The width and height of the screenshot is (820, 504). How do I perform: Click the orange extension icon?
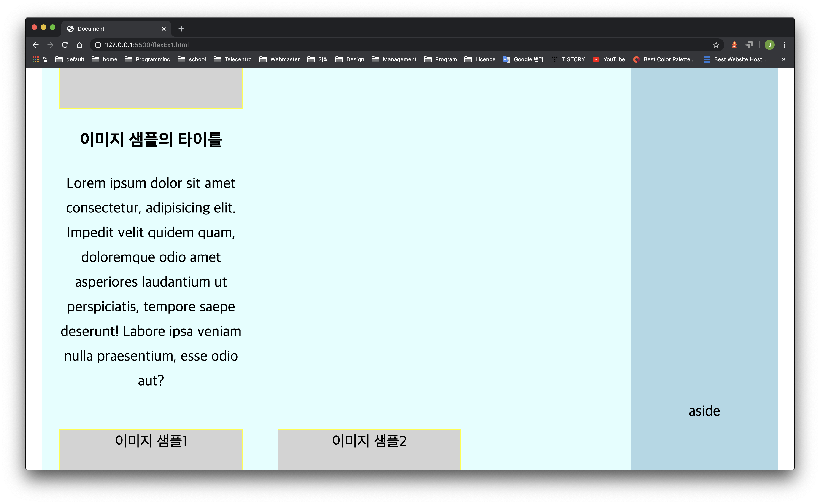point(734,45)
